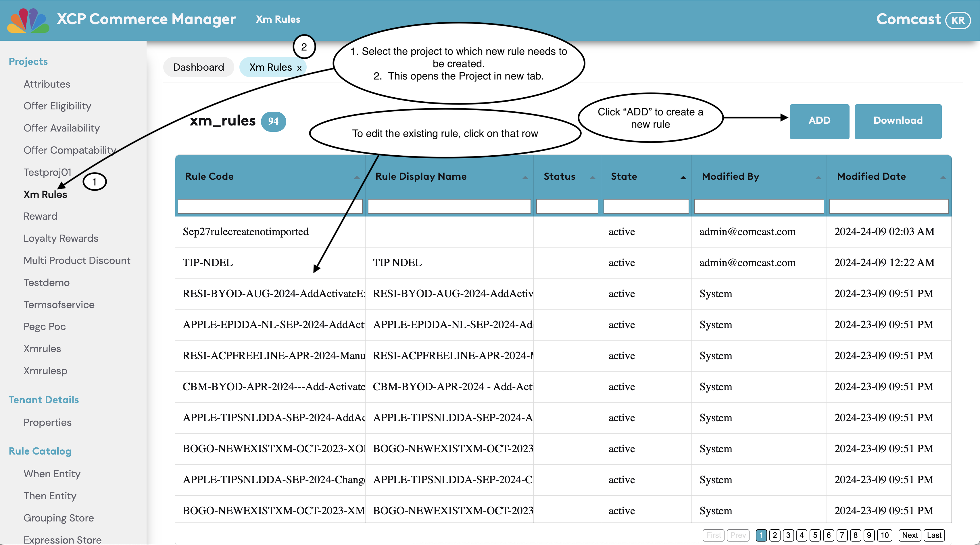Go to page 5 of the table
Screen dimensions: 980x545
pyautogui.click(x=815, y=535)
